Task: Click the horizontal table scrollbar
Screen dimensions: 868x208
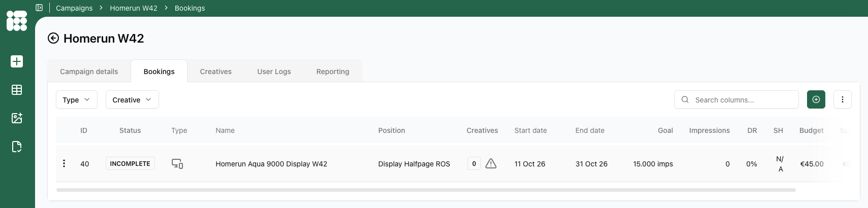Action: [x=426, y=190]
